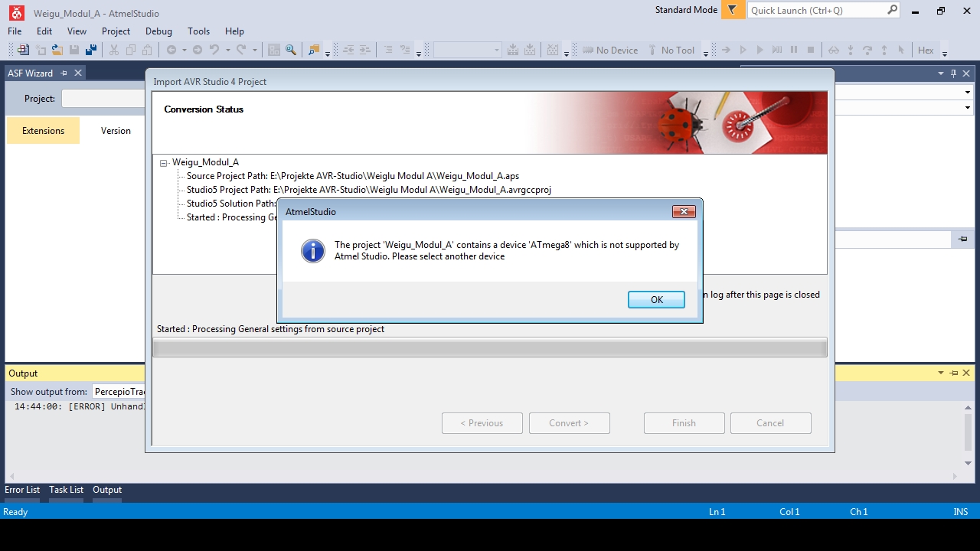Toggle auto-hide pin on Output panel
Screen dimensions: 980x551
[x=954, y=373]
